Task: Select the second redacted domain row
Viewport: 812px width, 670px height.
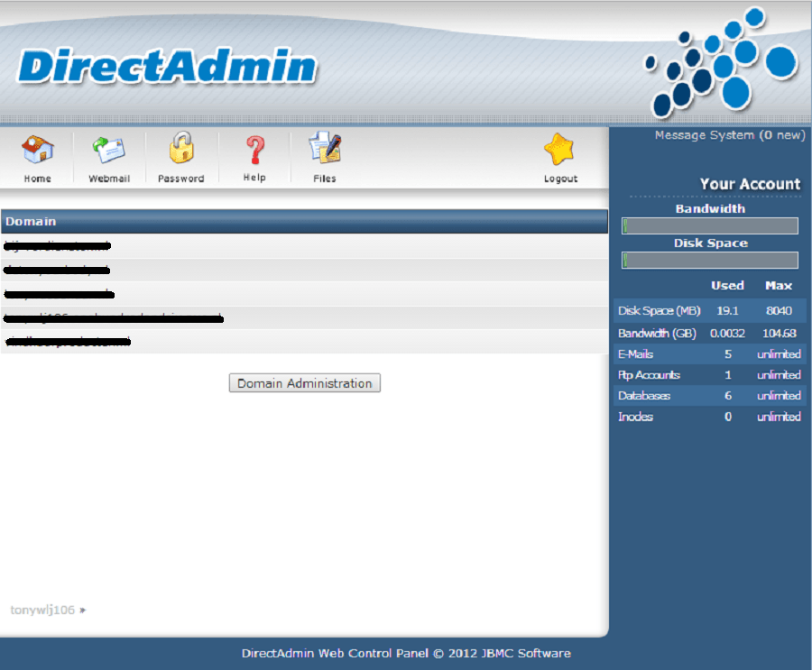Action: [x=305, y=270]
